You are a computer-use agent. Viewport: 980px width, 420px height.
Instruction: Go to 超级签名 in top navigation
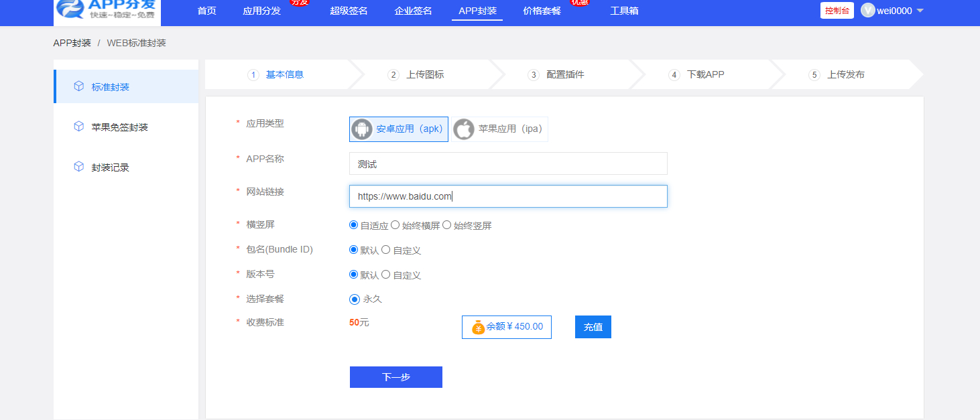349,11
